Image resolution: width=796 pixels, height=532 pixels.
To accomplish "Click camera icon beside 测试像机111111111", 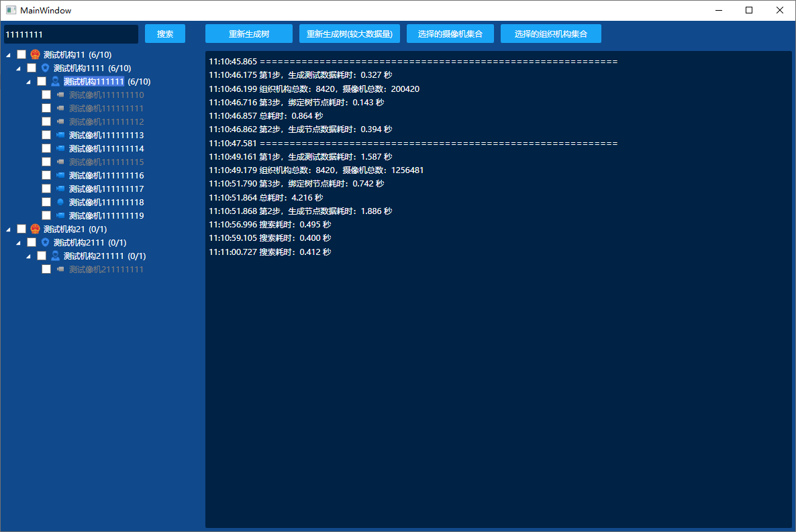I will [x=60, y=108].
